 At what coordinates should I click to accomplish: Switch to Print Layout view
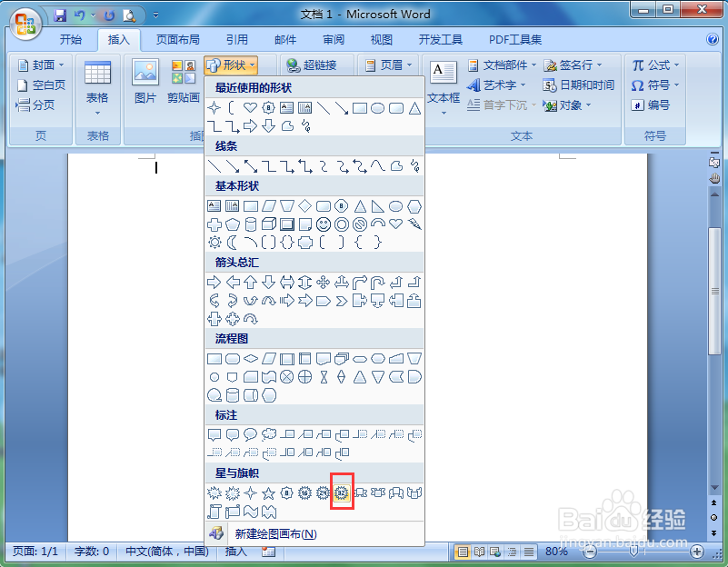(x=463, y=552)
